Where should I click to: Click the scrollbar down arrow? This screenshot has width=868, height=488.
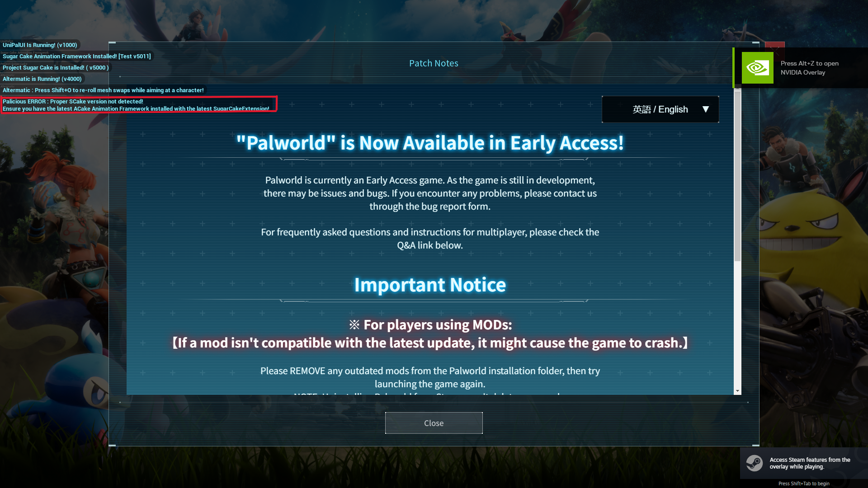[x=737, y=391]
